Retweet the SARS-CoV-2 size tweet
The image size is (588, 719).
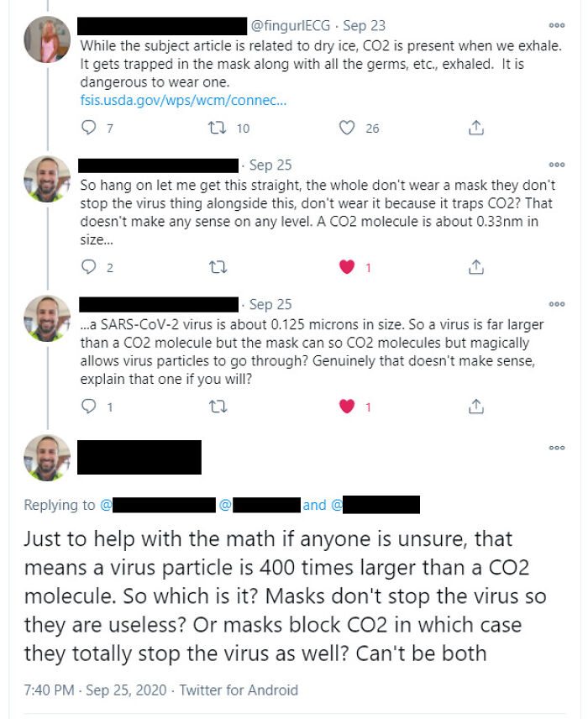coord(217,405)
